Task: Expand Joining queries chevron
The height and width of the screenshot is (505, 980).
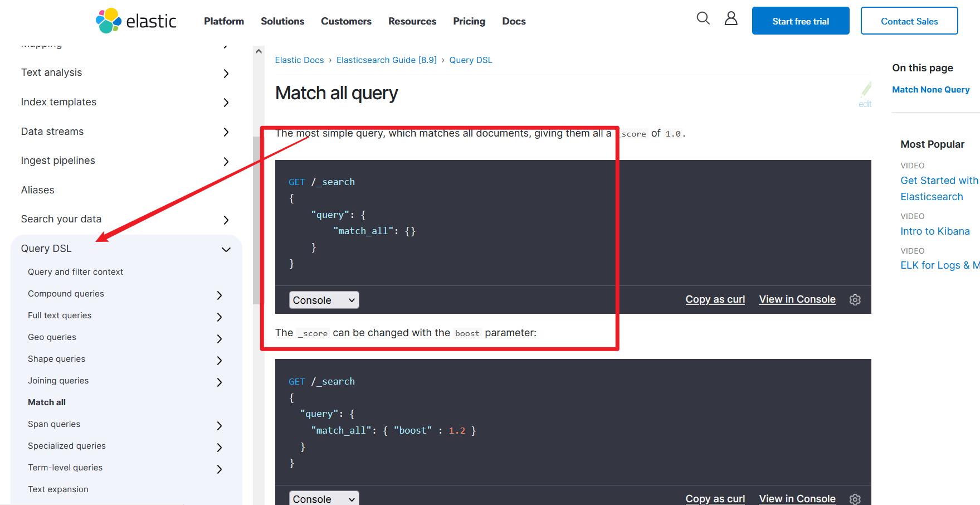Action: (220, 382)
